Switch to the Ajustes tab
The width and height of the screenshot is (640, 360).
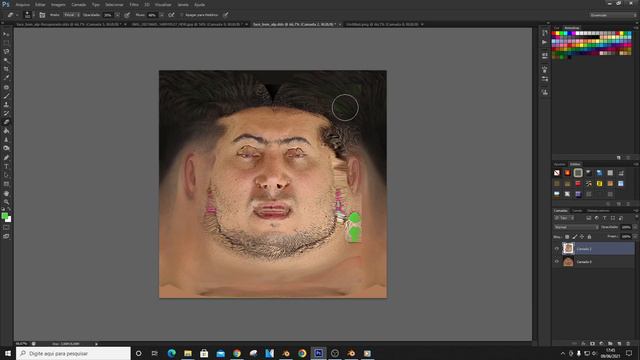click(560, 164)
